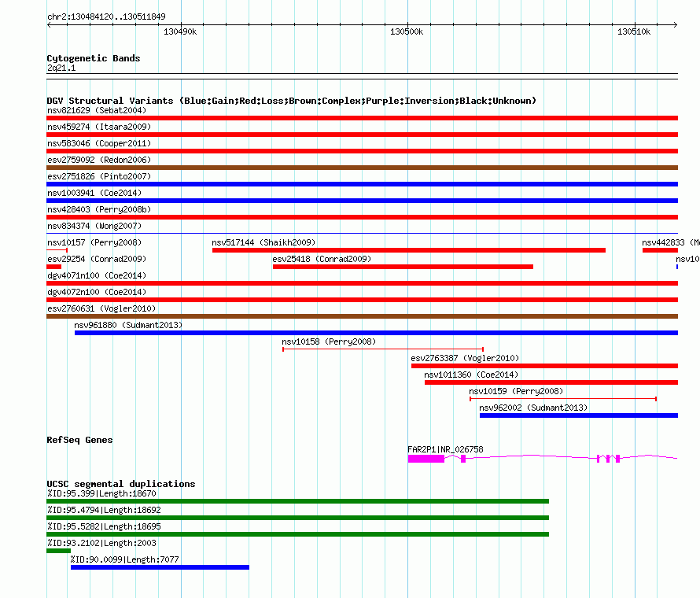Open the FAR2P1|NR_026758 gene label
The width and height of the screenshot is (700, 598).
(445, 449)
